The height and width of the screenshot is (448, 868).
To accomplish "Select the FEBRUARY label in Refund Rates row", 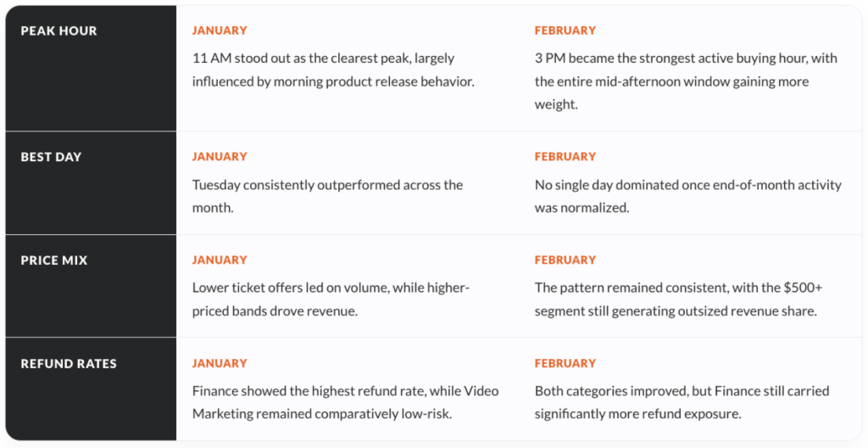I will (x=565, y=364).
